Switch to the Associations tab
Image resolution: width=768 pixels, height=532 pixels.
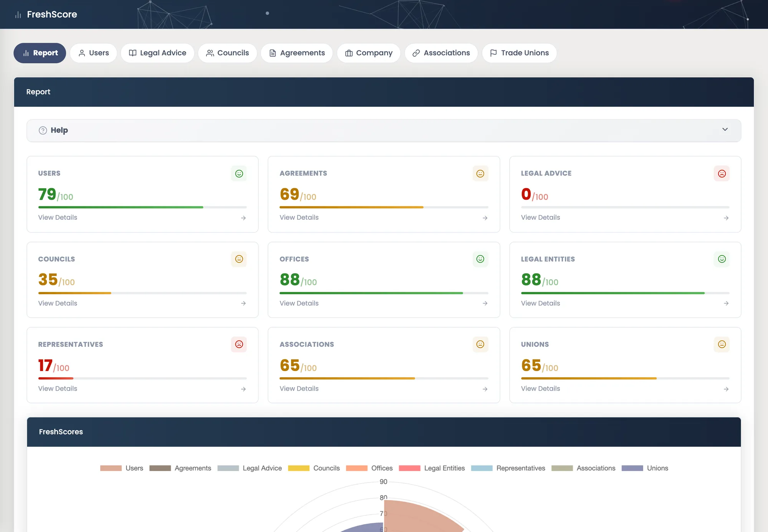[x=441, y=53]
